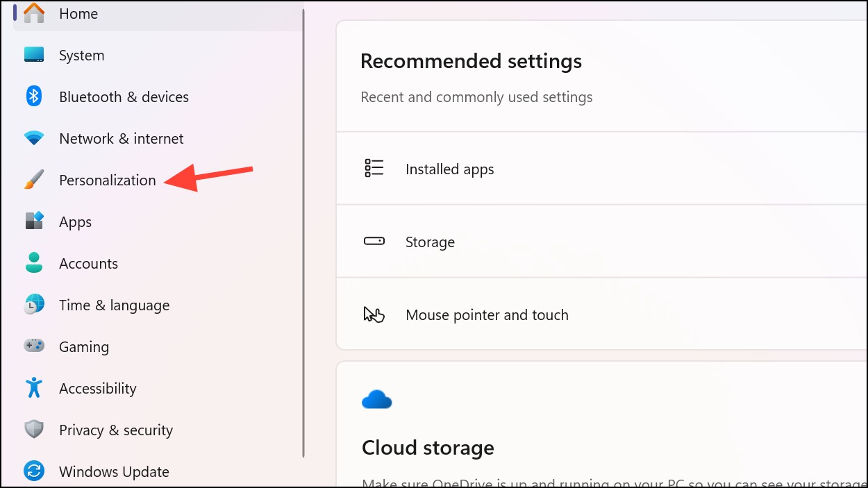Select the Personalization paintbrush icon
The height and width of the screenshot is (488, 868).
pos(34,180)
